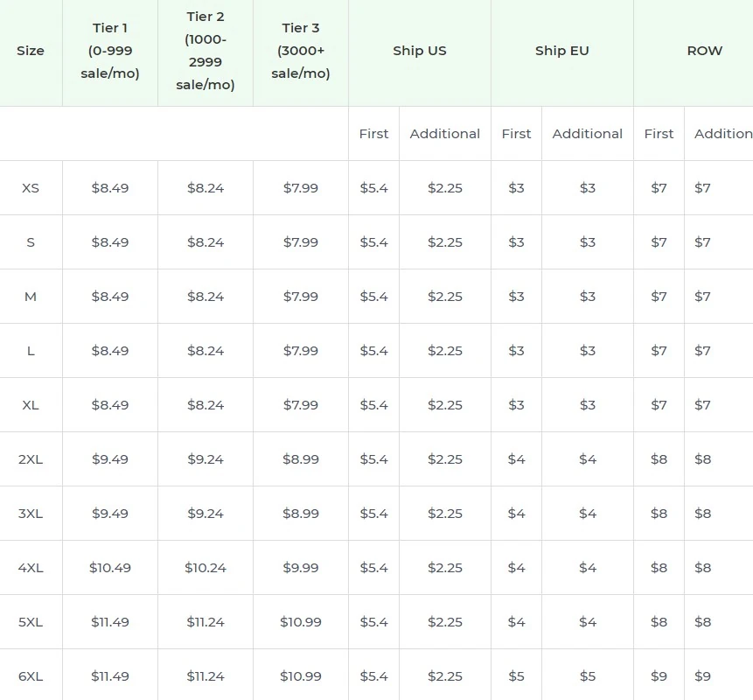Click the $8.49 Tier 1 price for S
This screenshot has width=753, height=700.
109,241
